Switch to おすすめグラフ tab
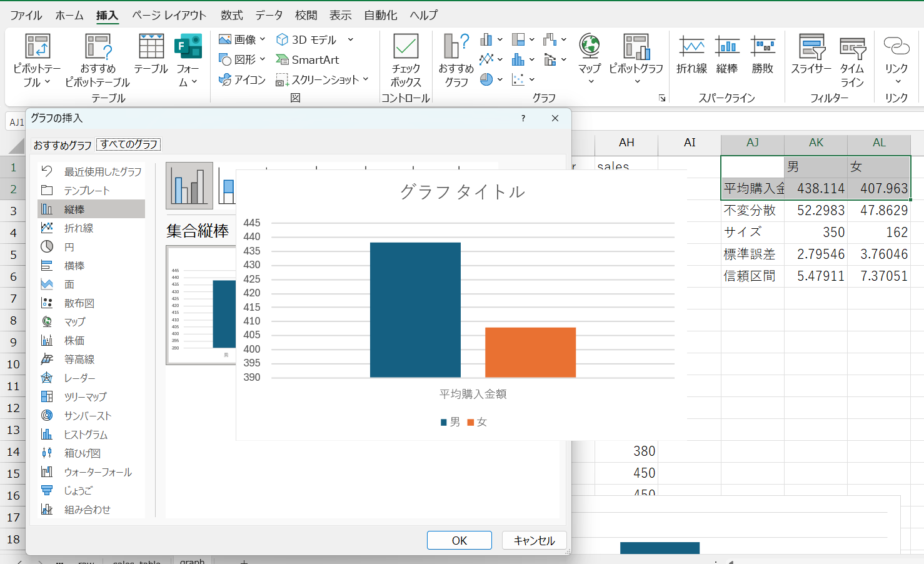Viewport: 924px width, 564px height. pyautogui.click(x=63, y=145)
